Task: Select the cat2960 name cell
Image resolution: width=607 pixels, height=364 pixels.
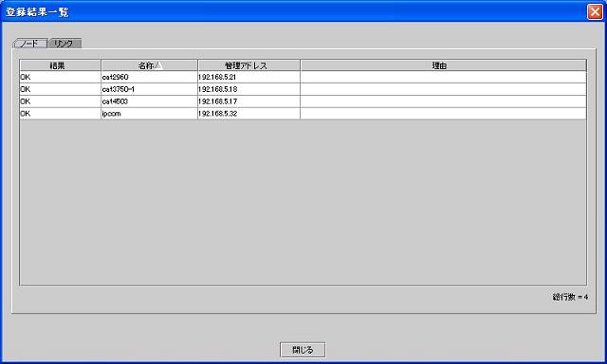Action: [150, 77]
